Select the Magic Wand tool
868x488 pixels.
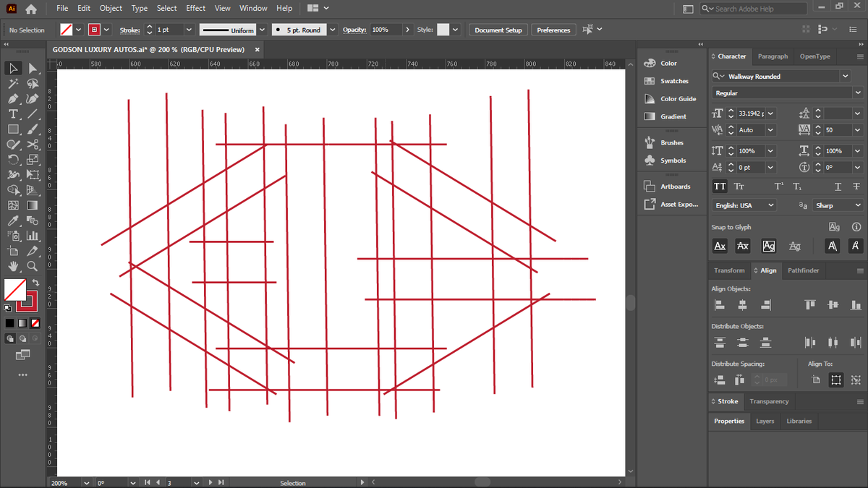(x=13, y=84)
